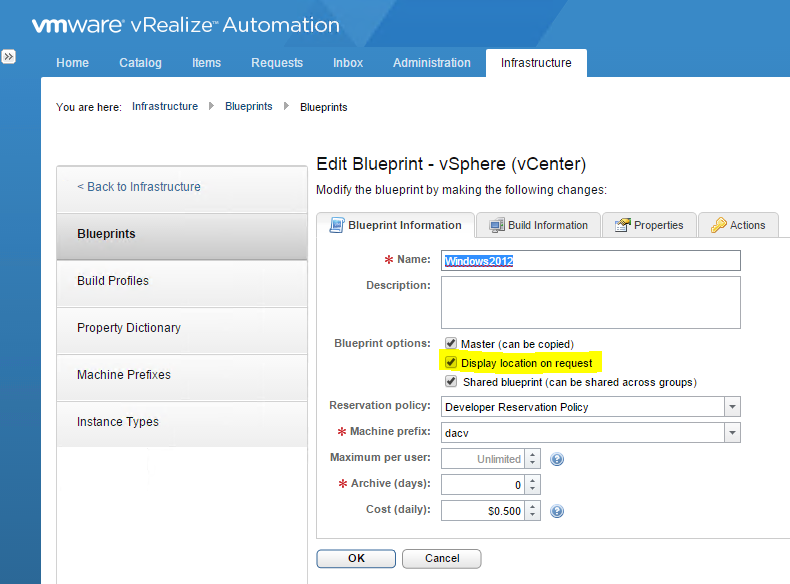Open the Administration tab

431,62
